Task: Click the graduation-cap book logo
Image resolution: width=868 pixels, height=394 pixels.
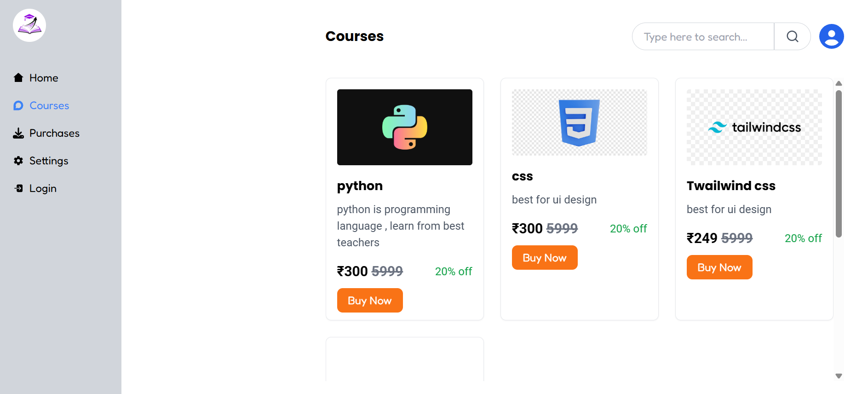Action: coord(29,25)
